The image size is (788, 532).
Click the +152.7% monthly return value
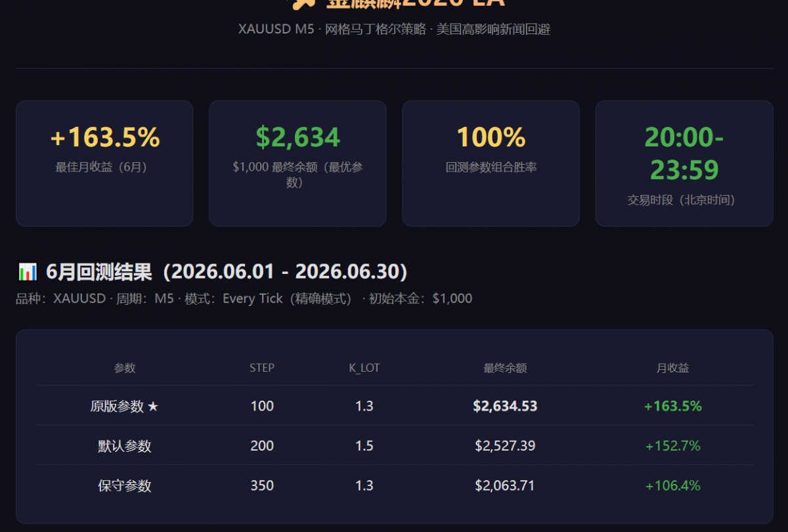pyautogui.click(x=673, y=446)
